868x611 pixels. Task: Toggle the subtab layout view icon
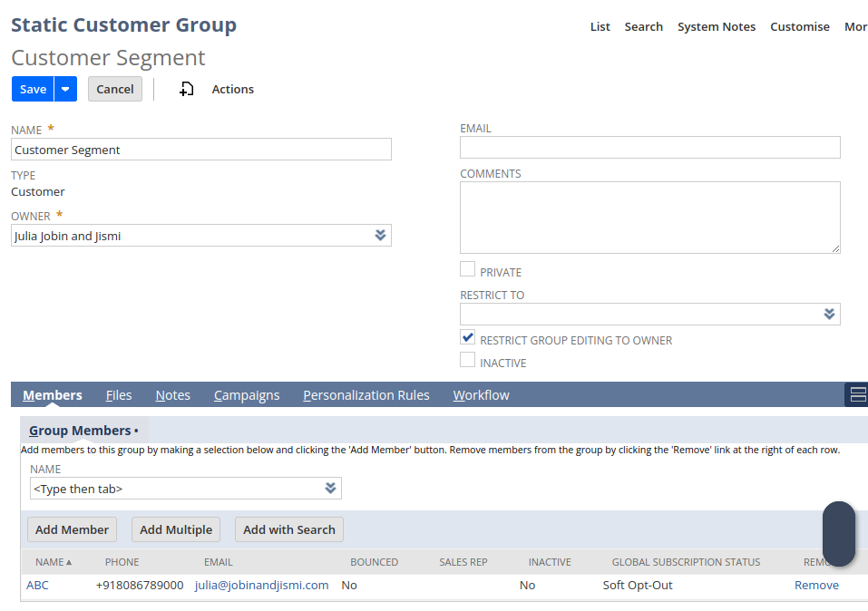tap(857, 394)
